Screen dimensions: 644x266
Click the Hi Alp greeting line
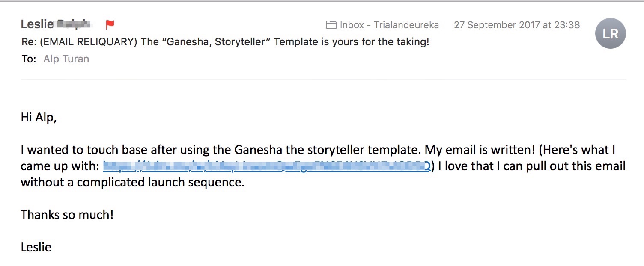pos(39,118)
